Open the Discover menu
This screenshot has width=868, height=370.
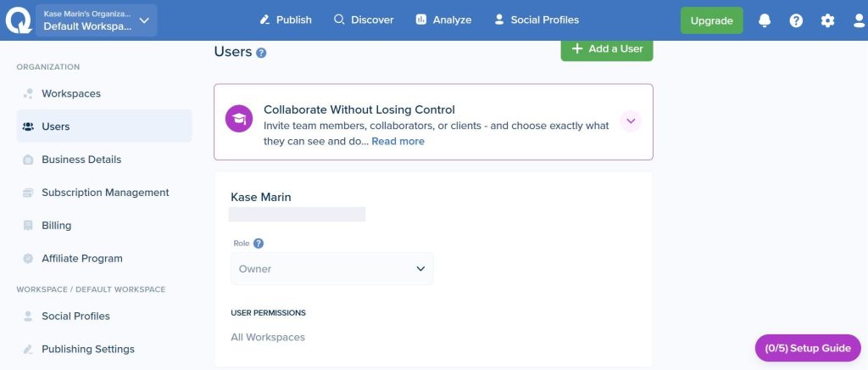364,20
